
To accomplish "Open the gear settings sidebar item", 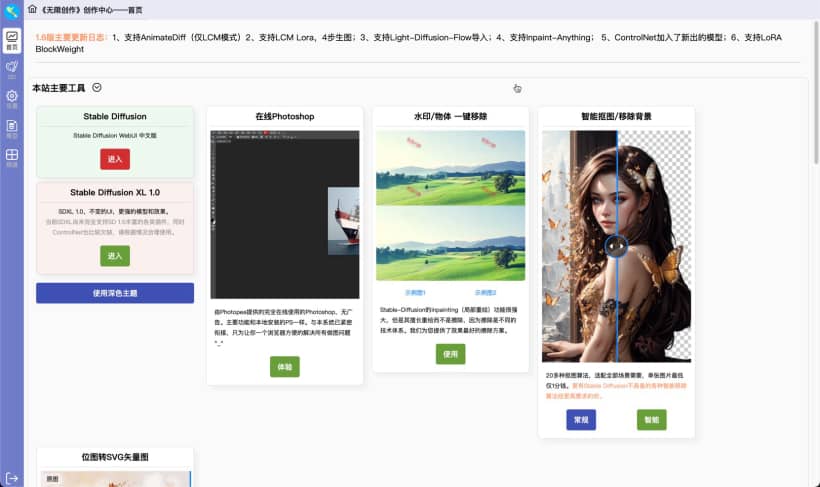I will click(x=12, y=99).
